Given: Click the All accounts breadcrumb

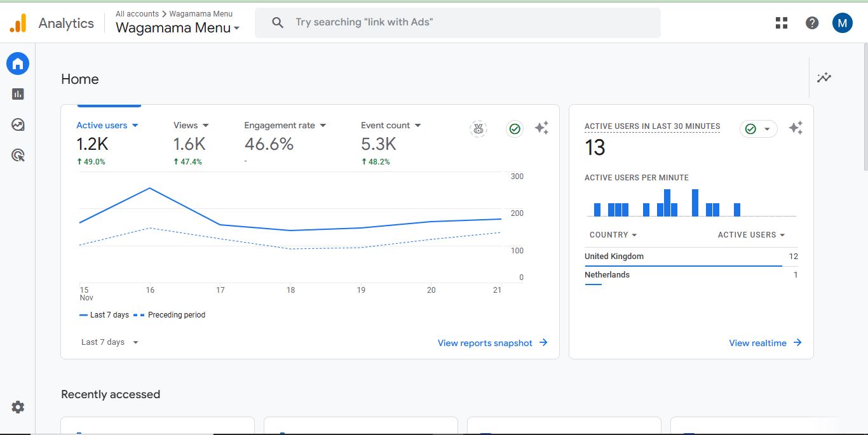Looking at the screenshot, I should pyautogui.click(x=137, y=13).
